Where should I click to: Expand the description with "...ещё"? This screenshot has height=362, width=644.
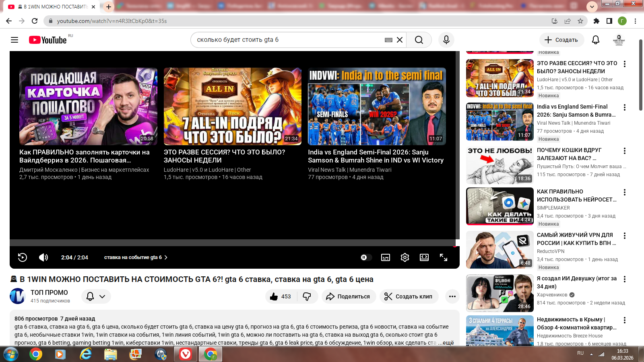pyautogui.click(x=446, y=343)
